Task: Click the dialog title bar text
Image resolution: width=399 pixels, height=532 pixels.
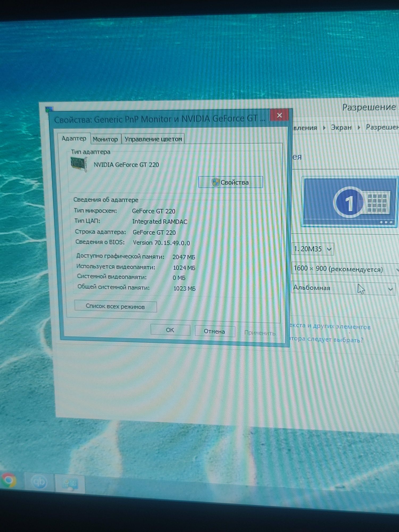Action: (160, 119)
